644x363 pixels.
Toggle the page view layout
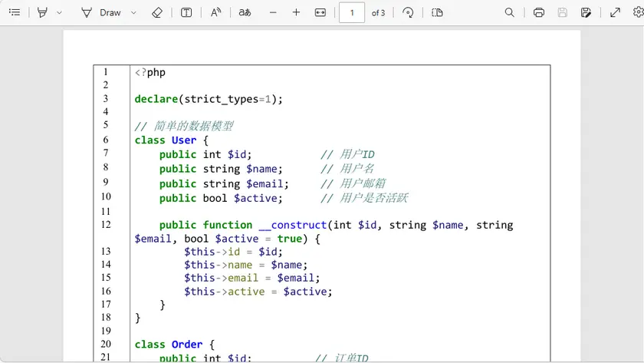click(437, 12)
